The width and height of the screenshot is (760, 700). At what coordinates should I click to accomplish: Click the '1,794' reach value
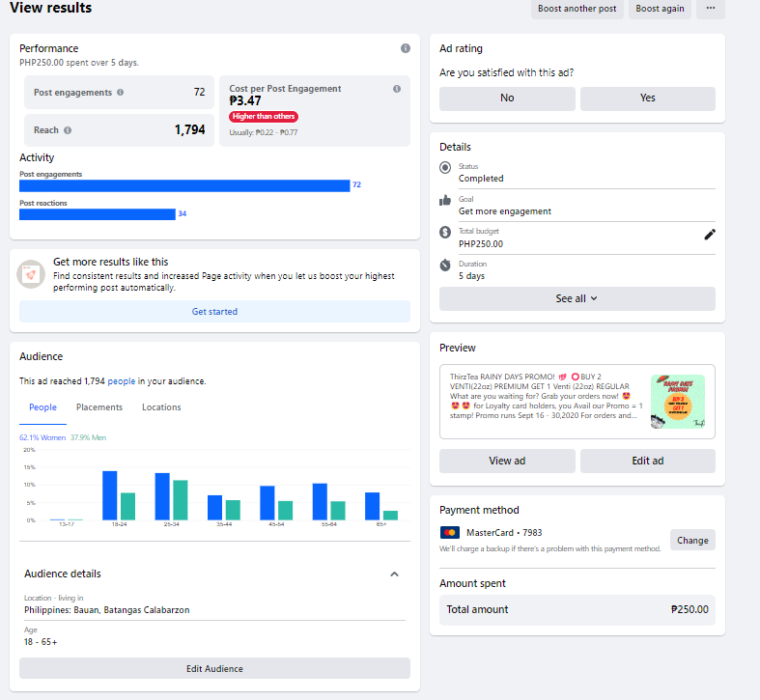tap(189, 130)
